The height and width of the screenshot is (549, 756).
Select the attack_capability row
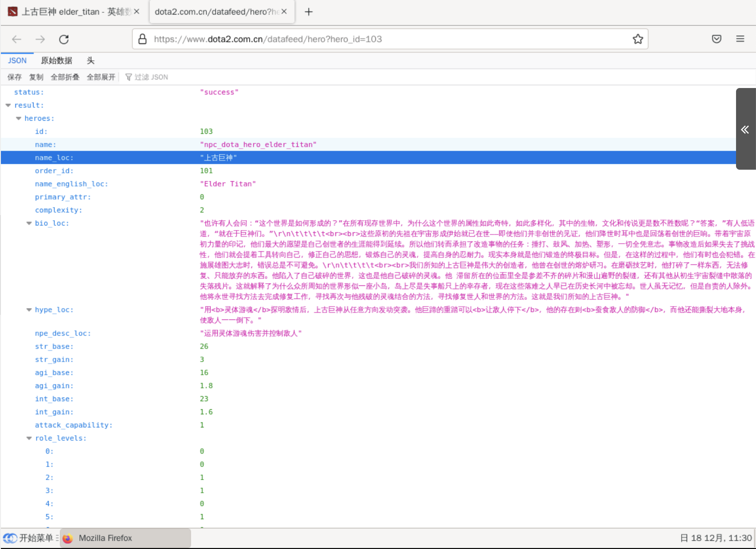point(378,426)
